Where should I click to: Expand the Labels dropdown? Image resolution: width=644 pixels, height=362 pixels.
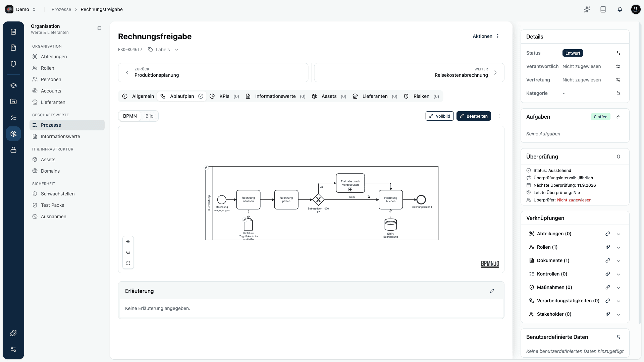[163, 50]
